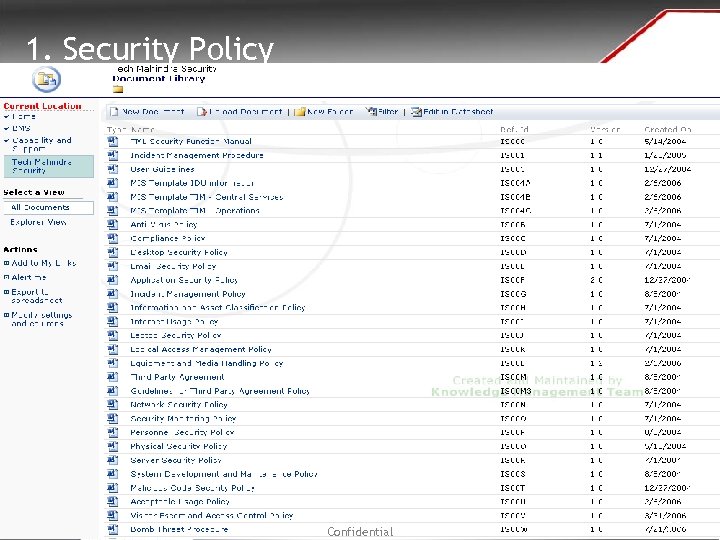
Task: Click Word icon beside Third Party Agreement
Action: pyautogui.click(x=112, y=377)
